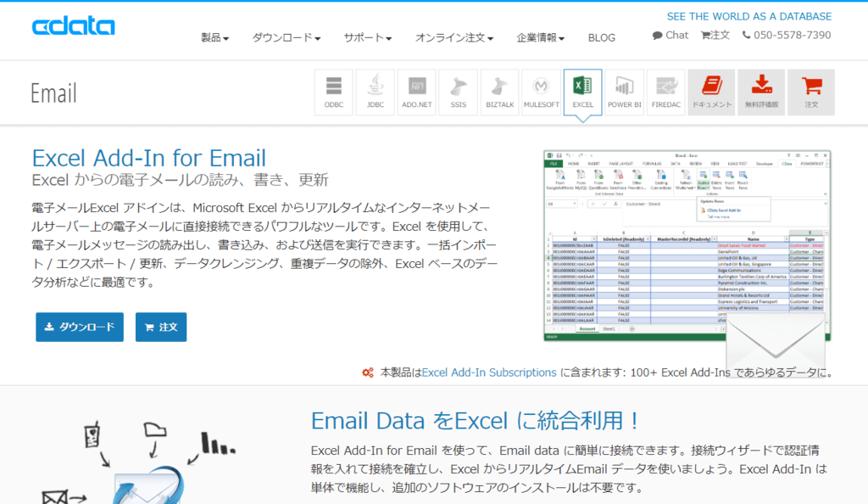Expand the オンライン注文 dropdown menu
This screenshot has height=504, width=868.
(454, 37)
